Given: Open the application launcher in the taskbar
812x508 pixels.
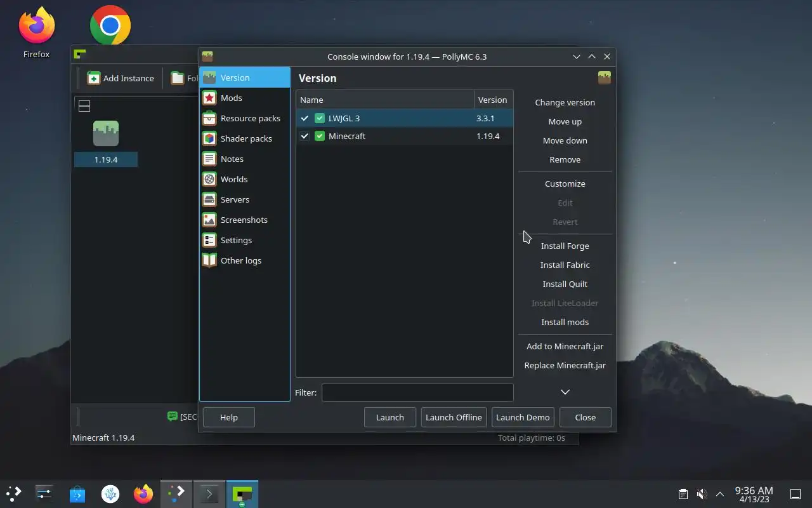Looking at the screenshot, I should tap(14, 493).
